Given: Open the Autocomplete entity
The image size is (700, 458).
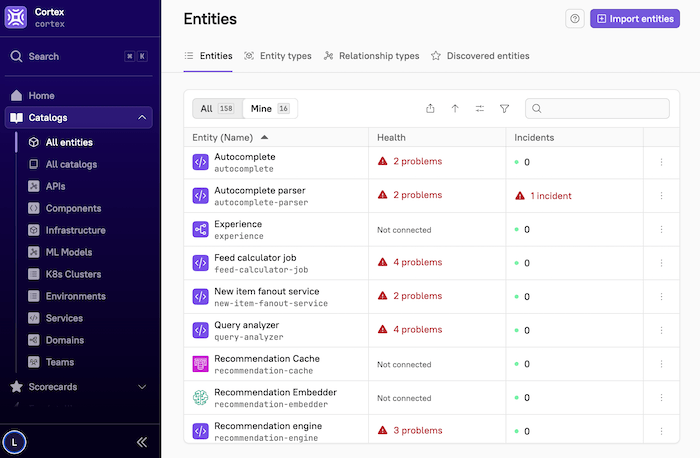Looking at the screenshot, I should (x=245, y=157).
